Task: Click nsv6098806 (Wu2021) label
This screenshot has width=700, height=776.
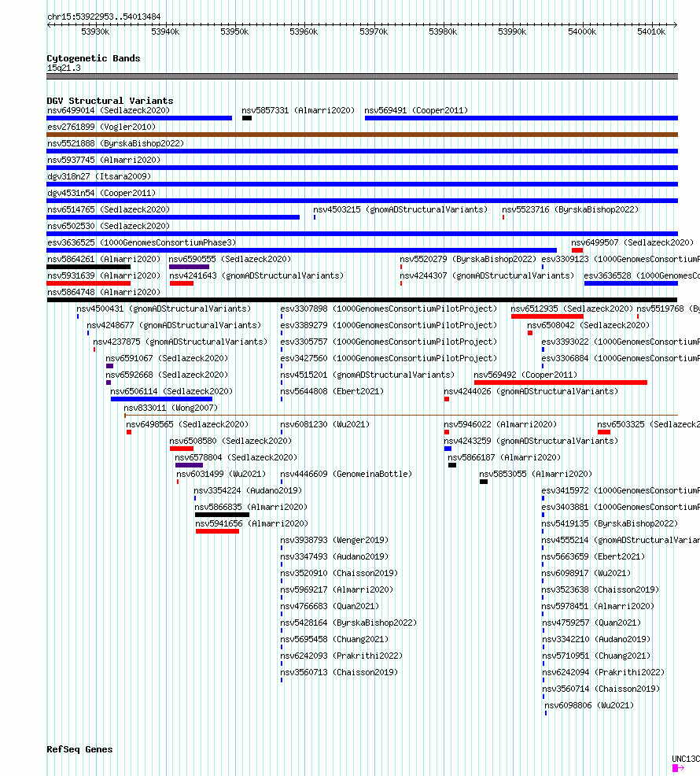Action: [x=589, y=705]
